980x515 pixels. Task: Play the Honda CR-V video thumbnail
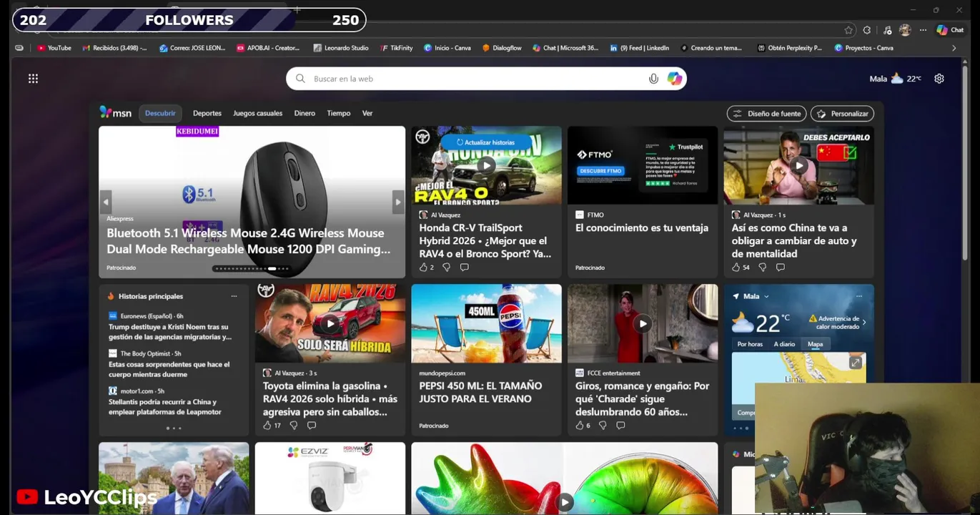tap(486, 166)
